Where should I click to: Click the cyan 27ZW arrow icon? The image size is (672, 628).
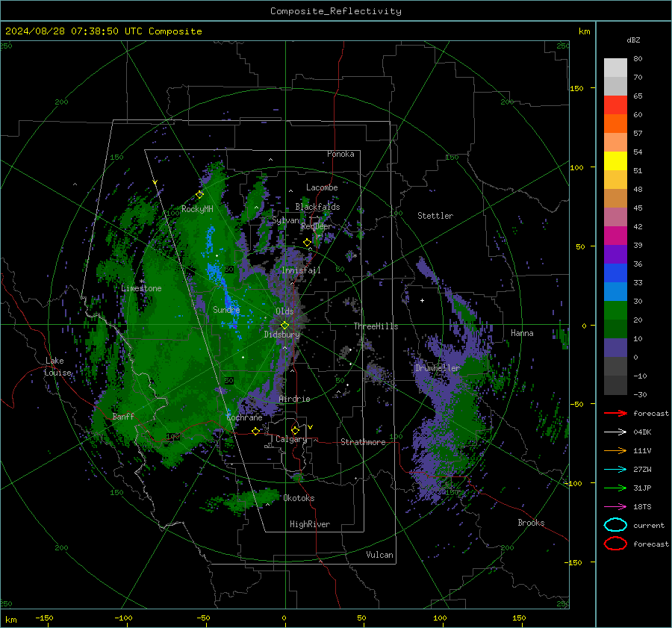pyautogui.click(x=615, y=470)
